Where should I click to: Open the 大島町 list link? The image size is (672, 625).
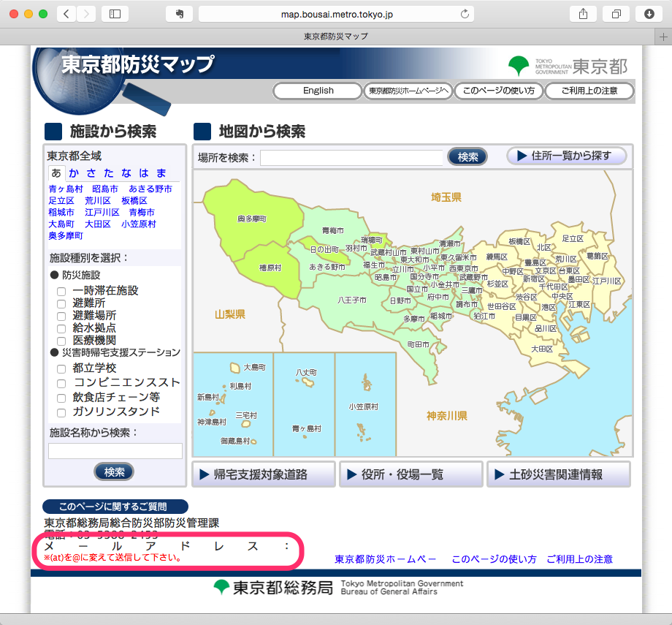click(x=61, y=224)
